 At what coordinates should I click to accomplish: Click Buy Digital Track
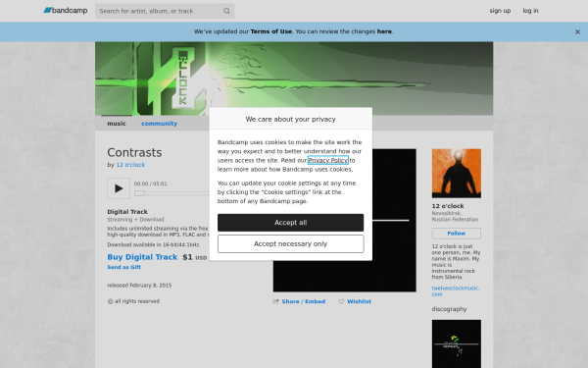click(142, 257)
